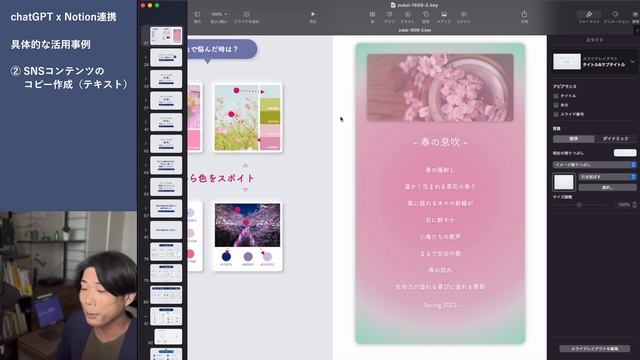Select the night cherry blossom photo
This screenshot has width=640, height=360.
point(248,225)
